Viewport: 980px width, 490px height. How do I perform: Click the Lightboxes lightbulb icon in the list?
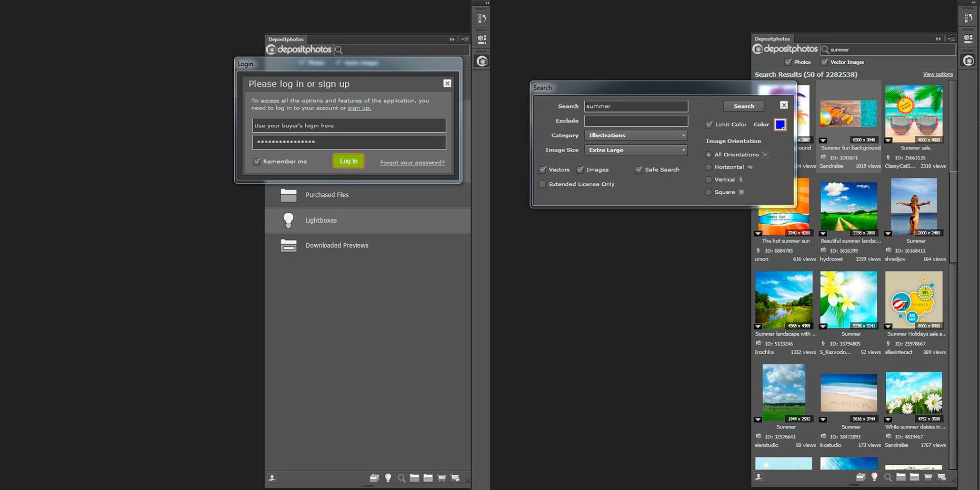(x=288, y=221)
